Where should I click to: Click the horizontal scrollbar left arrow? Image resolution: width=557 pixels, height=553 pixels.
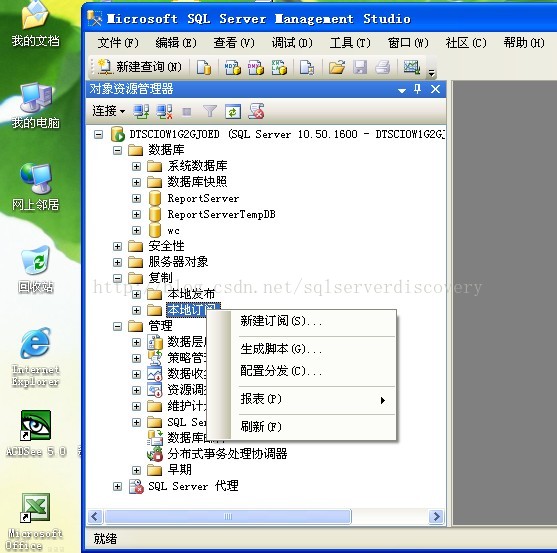(x=95, y=516)
